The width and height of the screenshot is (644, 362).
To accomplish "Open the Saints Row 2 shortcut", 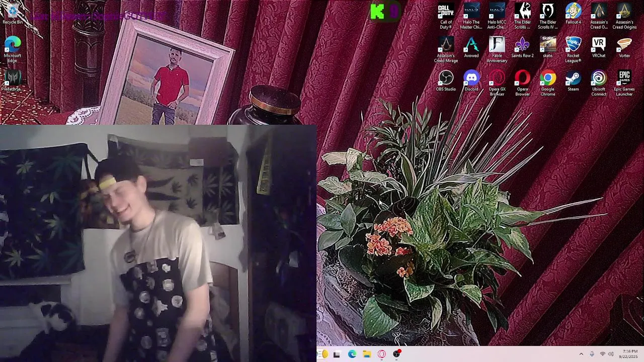I will pyautogui.click(x=522, y=47).
